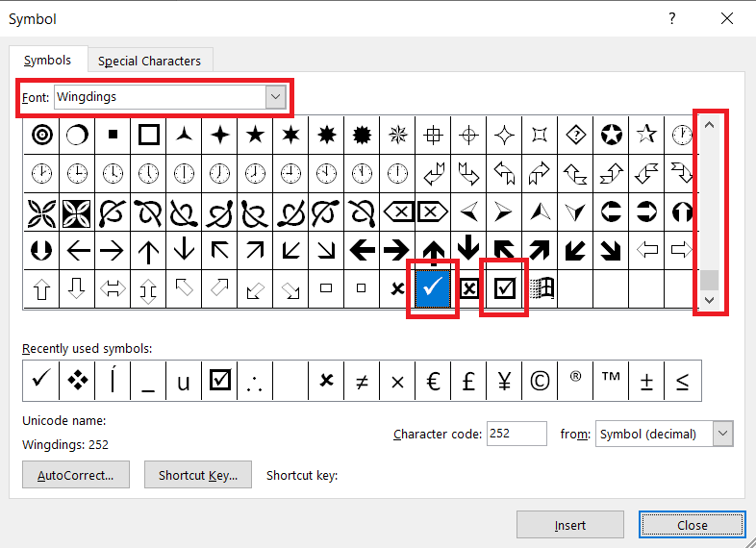Image resolution: width=756 pixels, height=548 pixels.
Task: Choose the hollow up arrow symbol
Action: pos(41,288)
